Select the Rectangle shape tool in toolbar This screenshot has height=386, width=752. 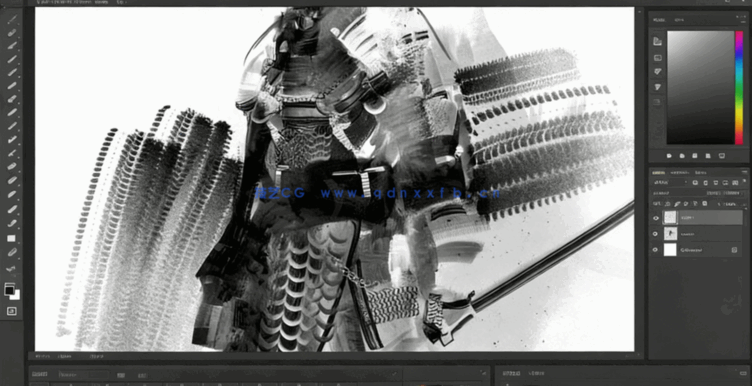coord(11,238)
